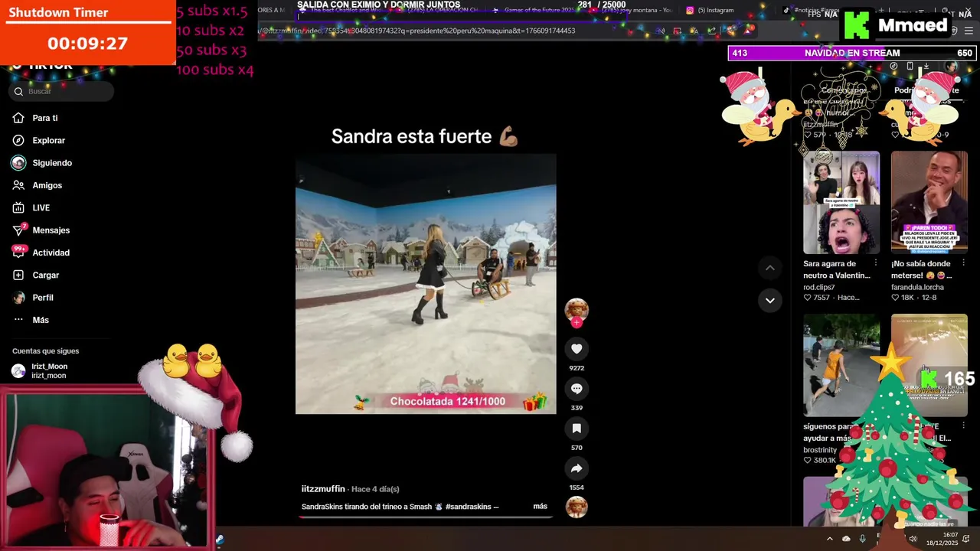
Task: Click the TikTok download icon in header
Action: pyautogui.click(x=926, y=67)
